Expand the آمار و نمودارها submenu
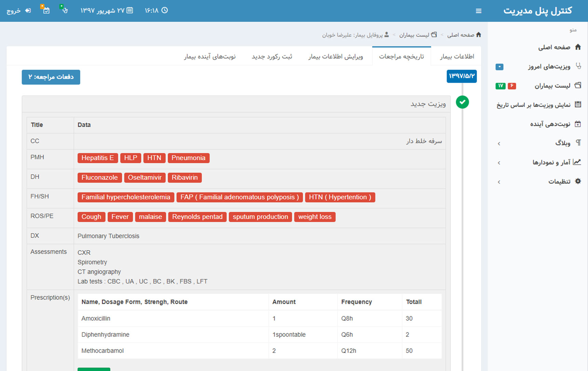588x371 pixels. tap(551, 162)
